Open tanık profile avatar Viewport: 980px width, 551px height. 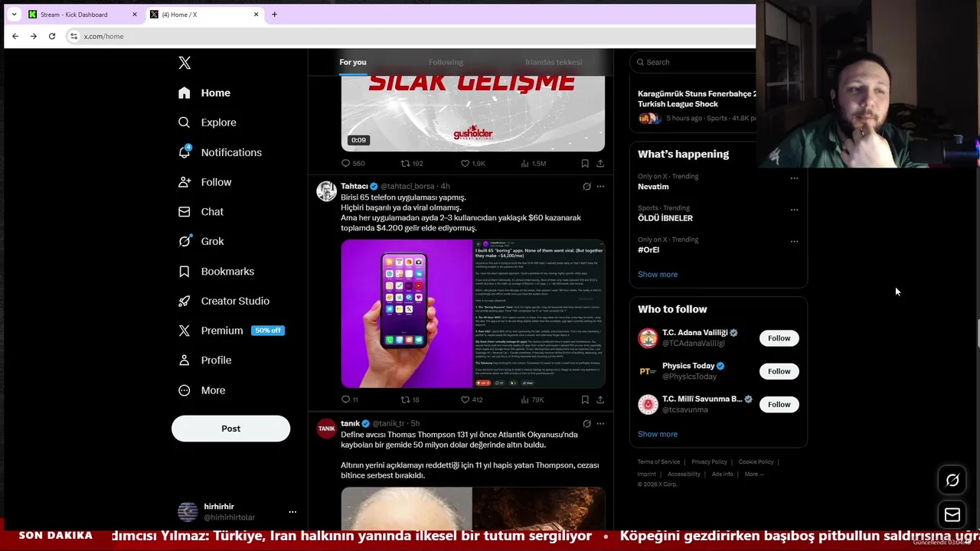[x=327, y=429]
